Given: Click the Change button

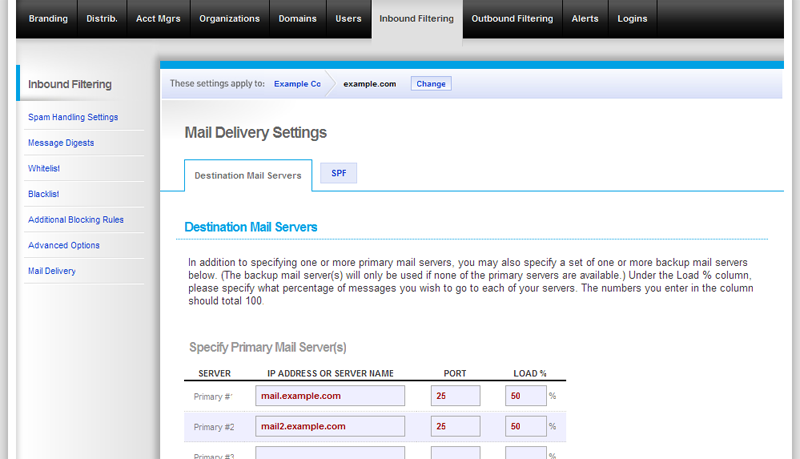Looking at the screenshot, I should tap(431, 84).
